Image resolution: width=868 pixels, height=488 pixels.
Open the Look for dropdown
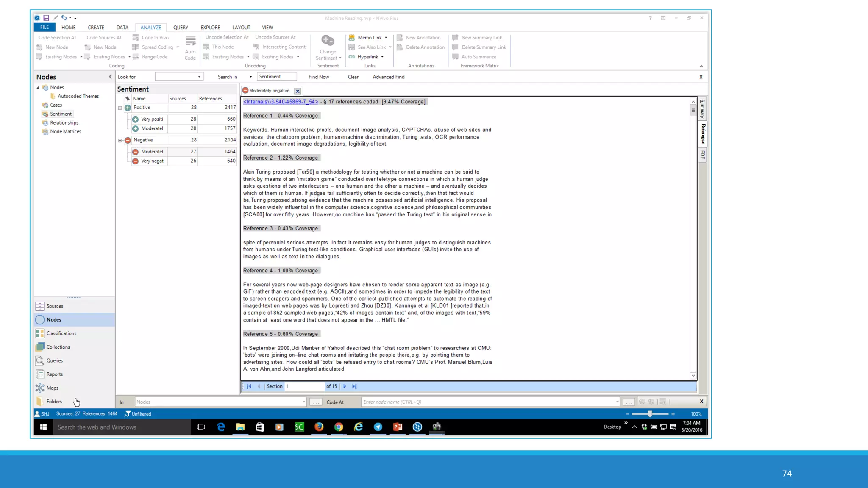click(199, 77)
